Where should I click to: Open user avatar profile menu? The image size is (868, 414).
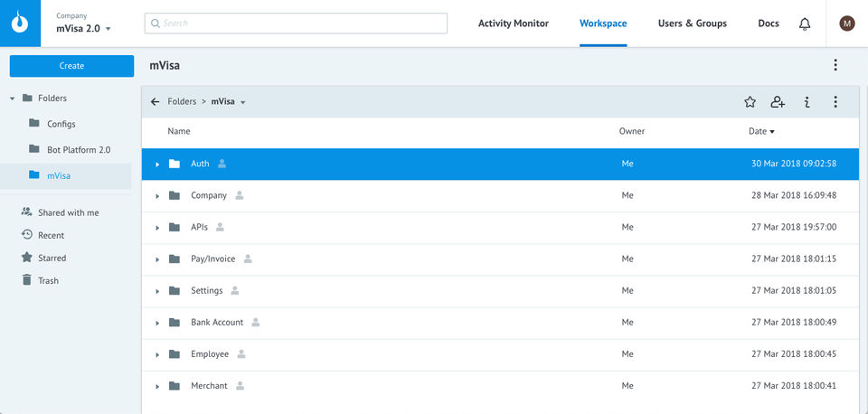[x=847, y=24]
